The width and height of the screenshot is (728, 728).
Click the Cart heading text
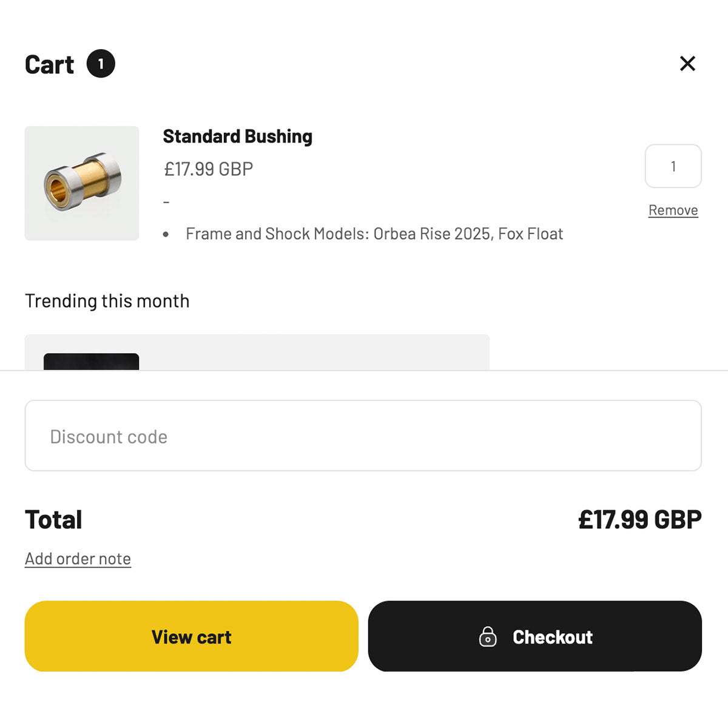pyautogui.click(x=49, y=64)
